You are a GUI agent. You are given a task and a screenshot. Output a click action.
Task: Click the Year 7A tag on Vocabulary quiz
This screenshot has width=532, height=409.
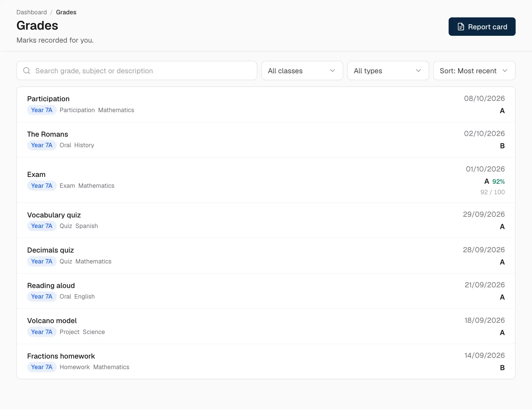point(42,226)
